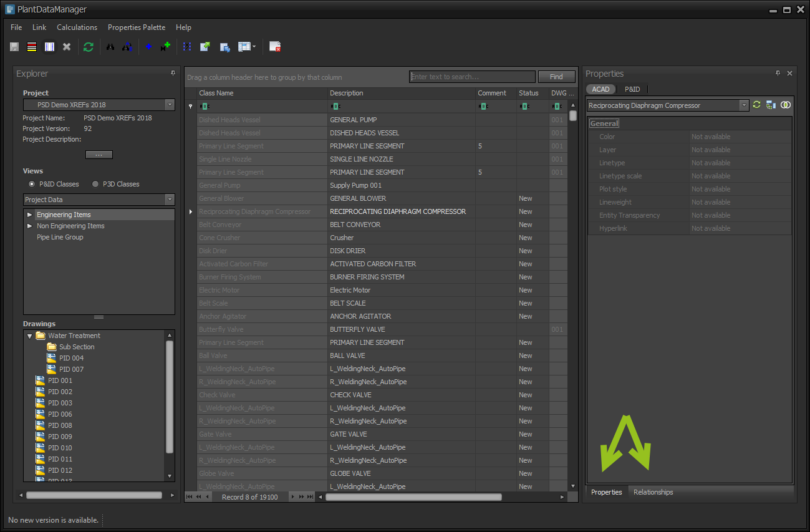
Task: Click the export table green arrow icon
Action: pyautogui.click(x=205, y=47)
